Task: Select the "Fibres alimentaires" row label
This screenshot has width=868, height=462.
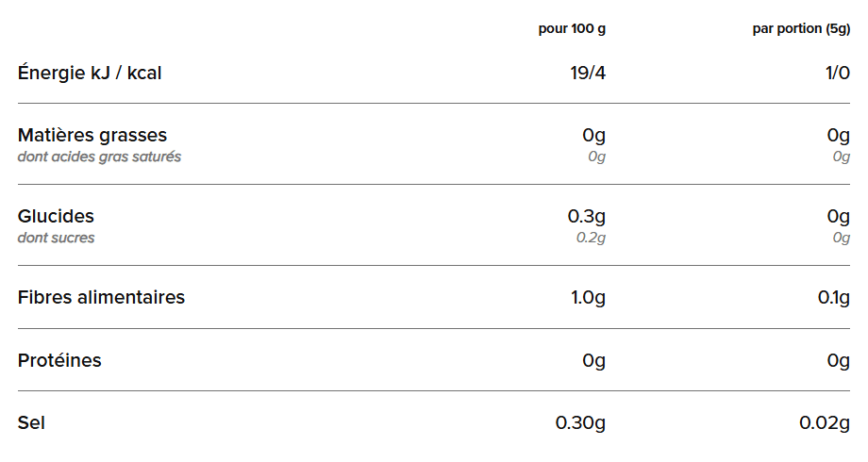Action: 101,297
